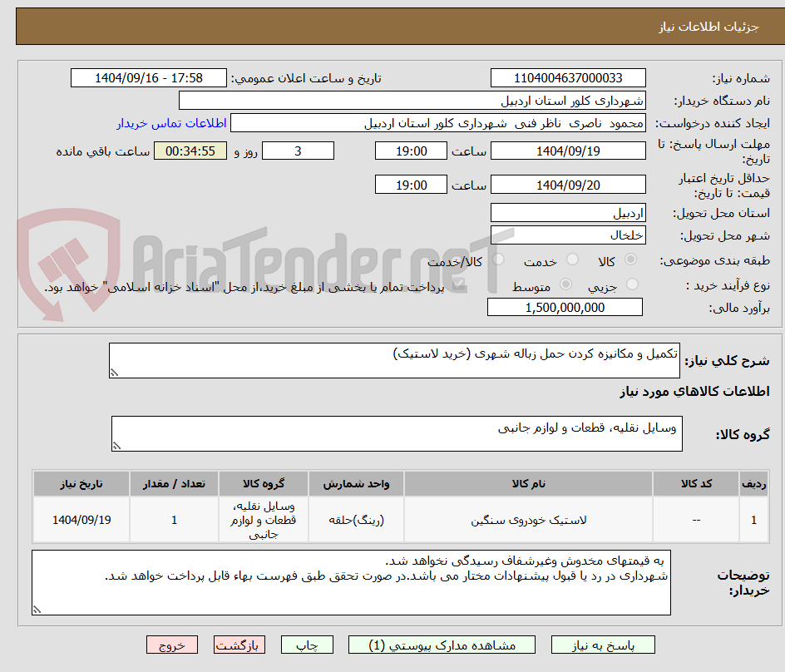Click the resize grip of گروه کالا textarea
This screenshot has width=785, height=672.
point(116,446)
